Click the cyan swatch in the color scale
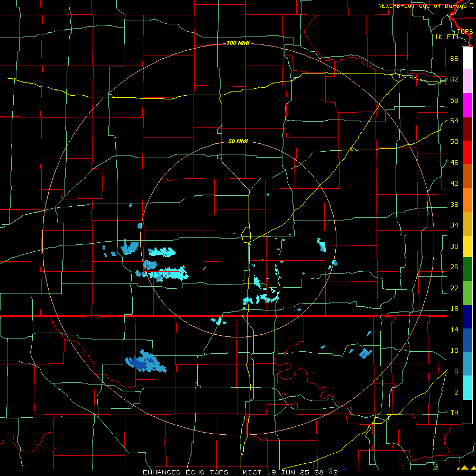The image size is (476, 476). (467, 388)
